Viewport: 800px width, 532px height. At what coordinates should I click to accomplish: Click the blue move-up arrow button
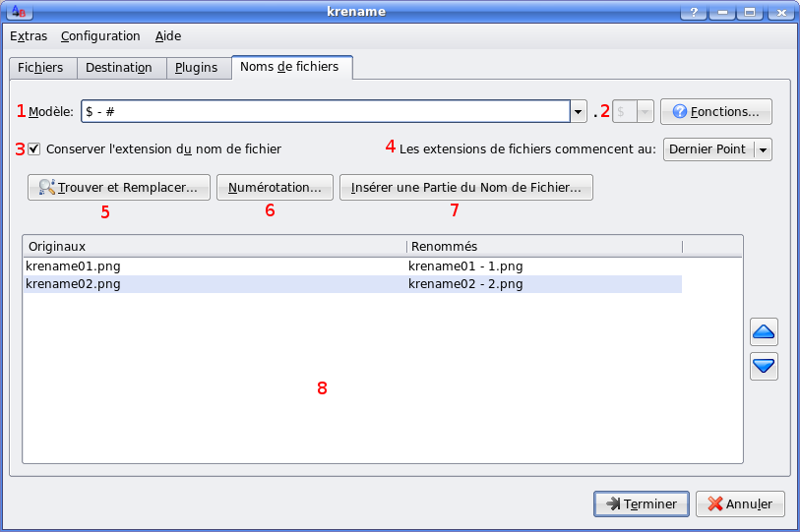764,332
